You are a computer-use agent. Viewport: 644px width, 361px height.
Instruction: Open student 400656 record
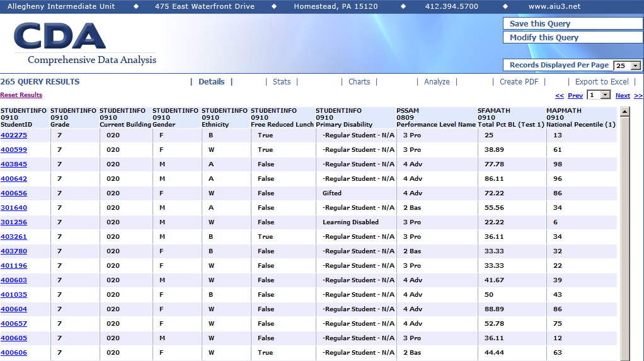click(14, 193)
